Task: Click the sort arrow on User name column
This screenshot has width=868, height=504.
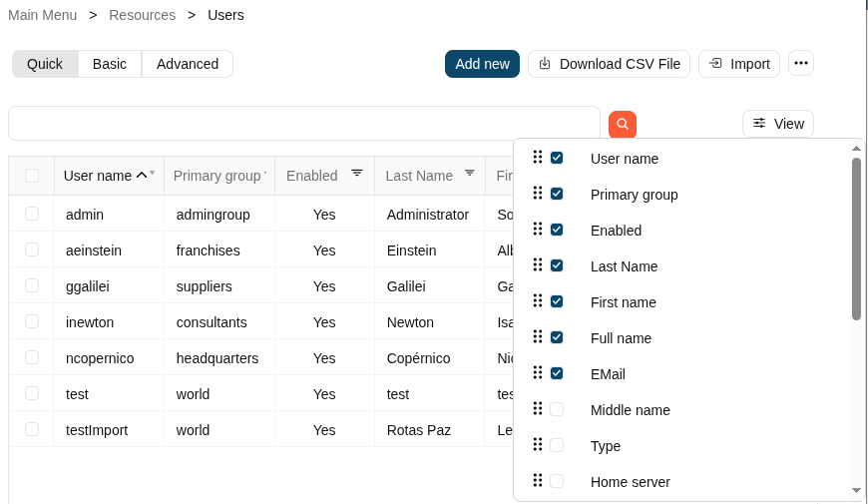Action: (x=142, y=175)
